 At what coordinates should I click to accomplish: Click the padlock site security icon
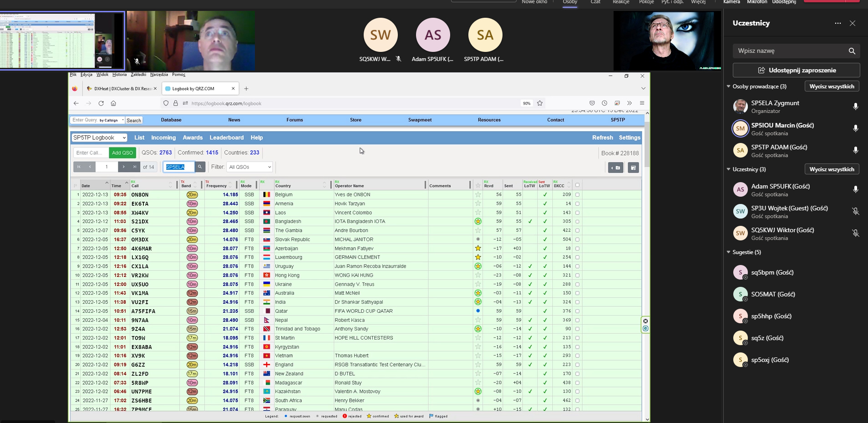tap(175, 103)
